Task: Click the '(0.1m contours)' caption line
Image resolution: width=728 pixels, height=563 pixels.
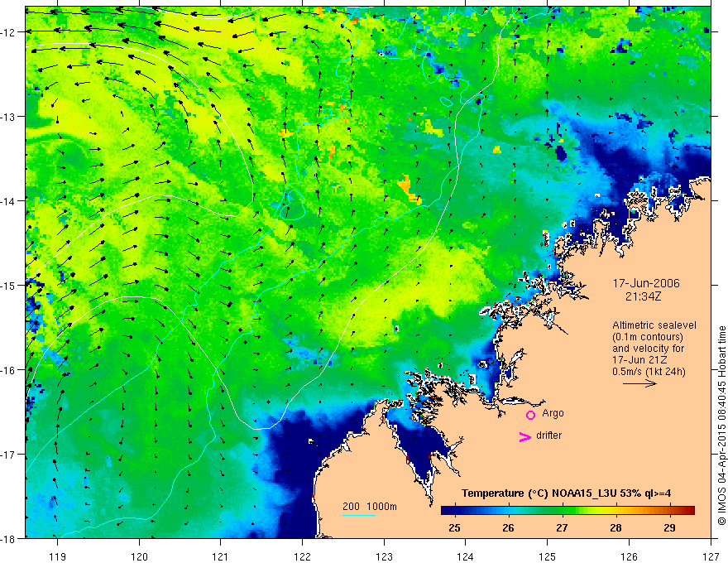Action: pyautogui.click(x=648, y=337)
